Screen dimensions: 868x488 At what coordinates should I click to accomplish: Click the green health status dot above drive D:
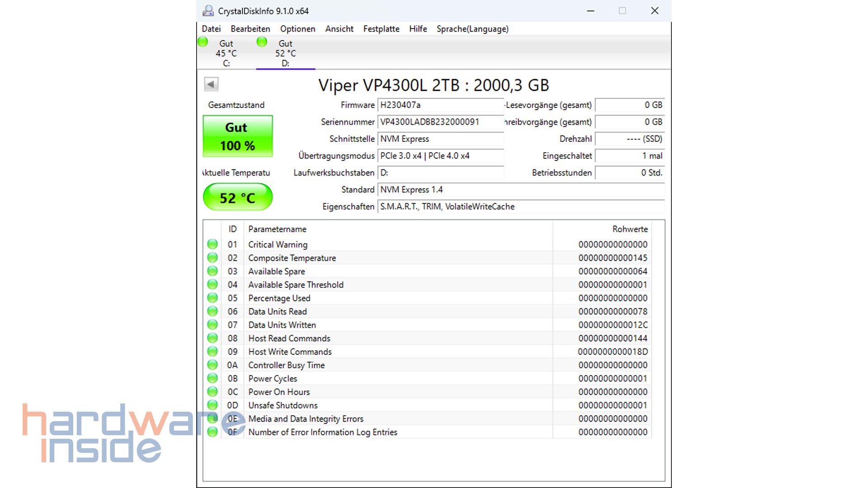pyautogui.click(x=261, y=42)
